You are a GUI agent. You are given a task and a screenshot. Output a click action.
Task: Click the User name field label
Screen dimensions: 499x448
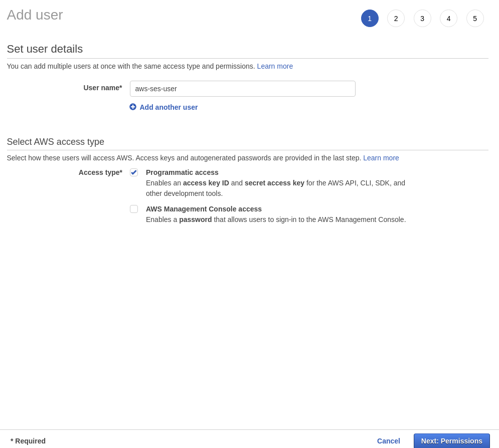pos(103,88)
